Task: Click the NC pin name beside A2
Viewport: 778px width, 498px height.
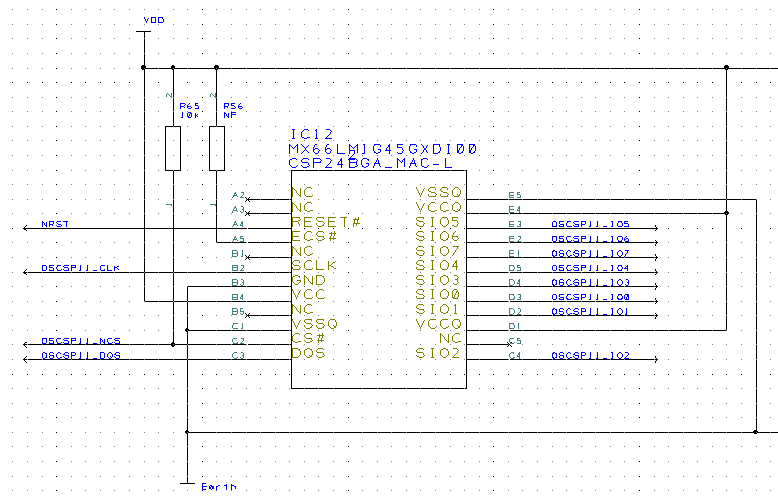Action: coord(303,192)
